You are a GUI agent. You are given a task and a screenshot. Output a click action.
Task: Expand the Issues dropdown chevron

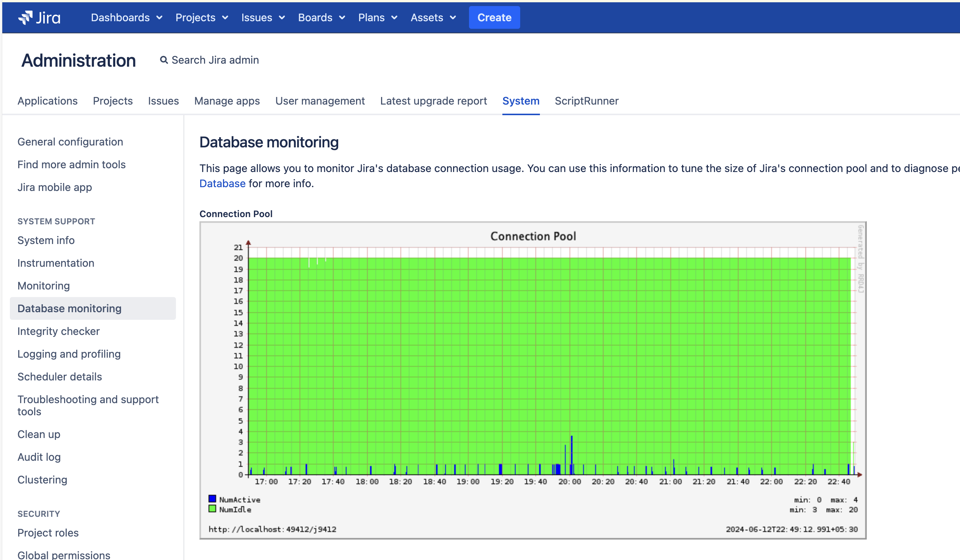tap(282, 17)
